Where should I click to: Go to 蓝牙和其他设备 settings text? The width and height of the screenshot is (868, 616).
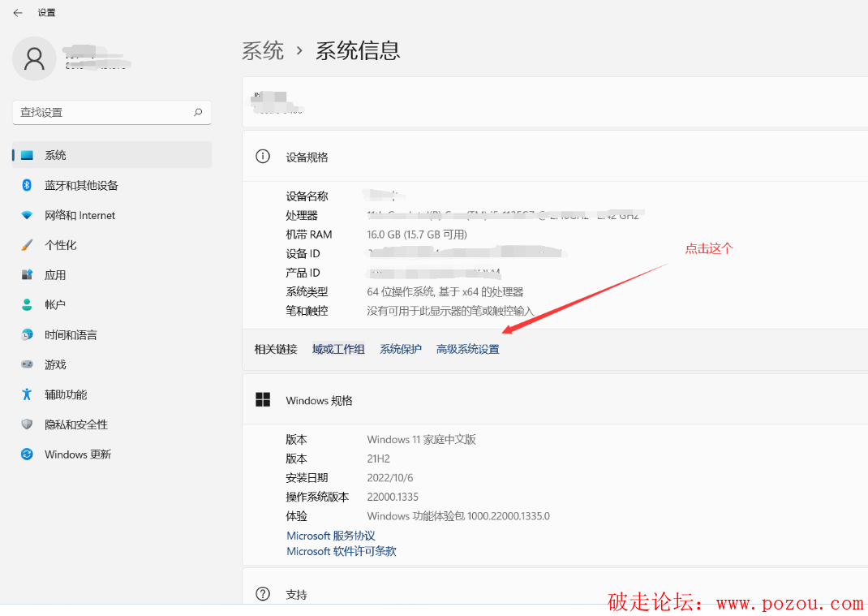coord(81,185)
